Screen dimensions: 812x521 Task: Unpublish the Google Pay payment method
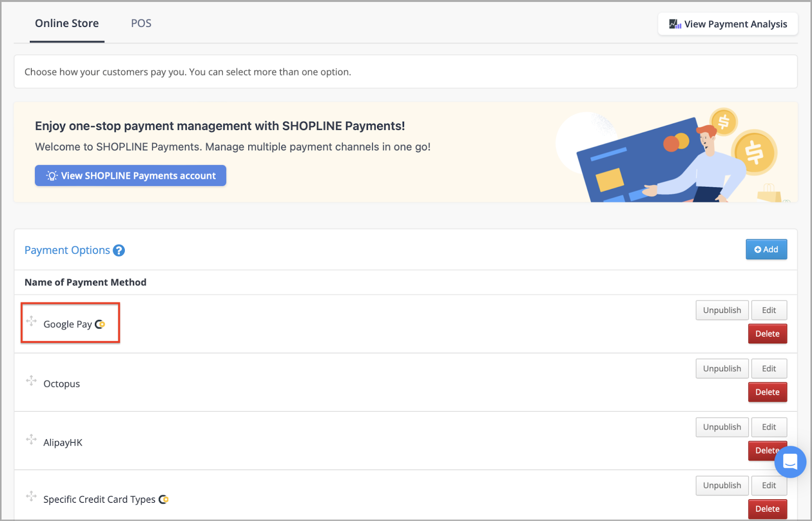pyautogui.click(x=722, y=310)
